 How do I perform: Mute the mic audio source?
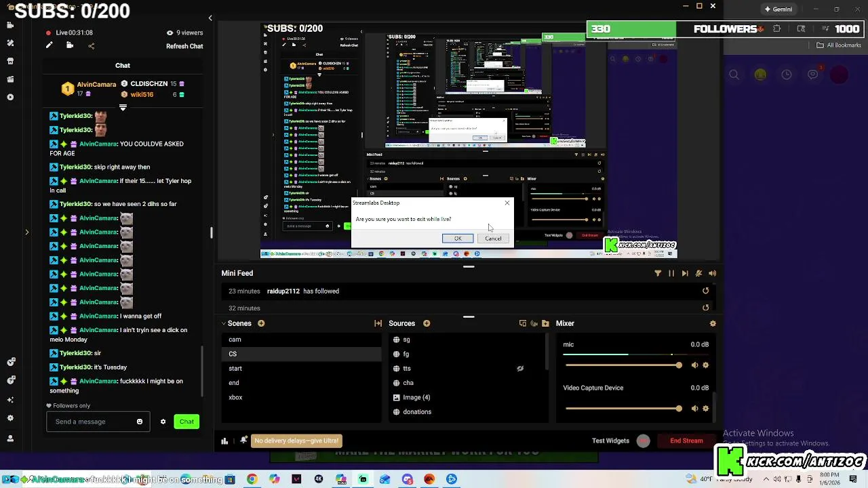694,365
